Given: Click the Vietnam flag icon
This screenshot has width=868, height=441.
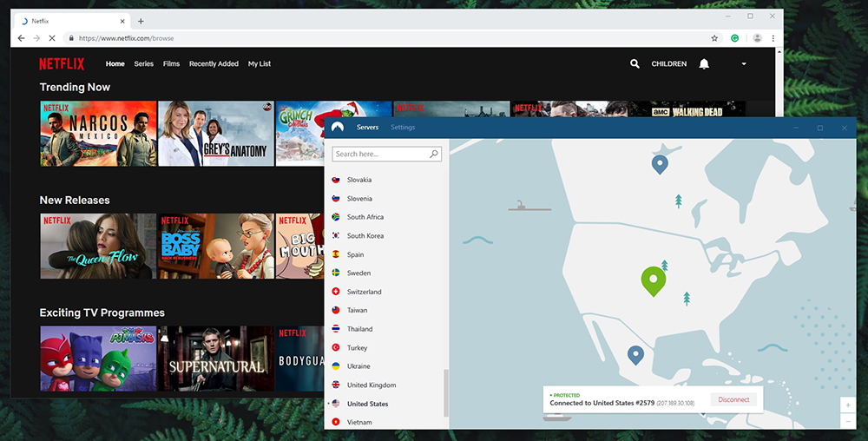Looking at the screenshot, I should (x=335, y=422).
